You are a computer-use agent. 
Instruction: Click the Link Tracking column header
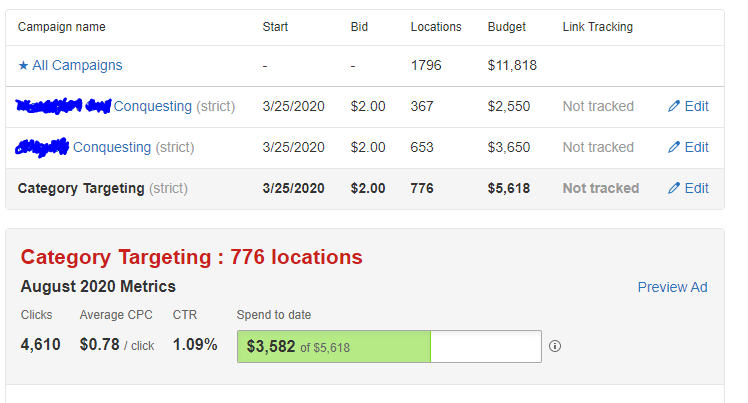click(x=597, y=27)
